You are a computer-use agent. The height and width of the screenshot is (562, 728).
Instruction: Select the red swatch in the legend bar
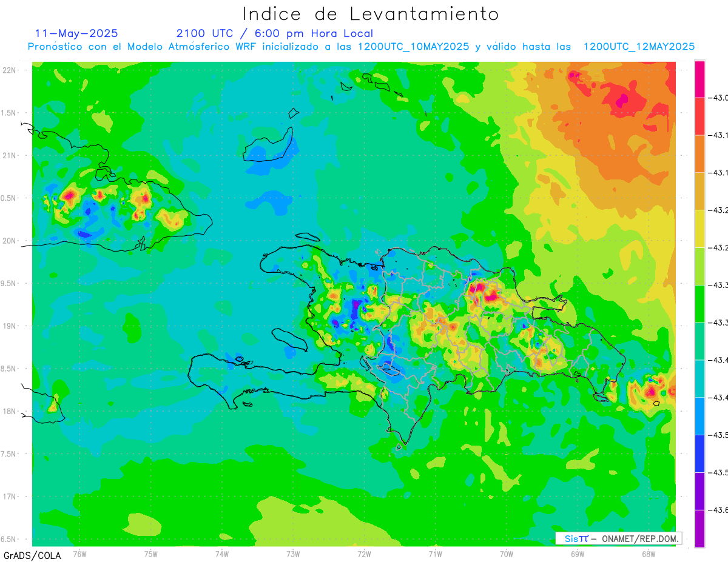point(699,116)
